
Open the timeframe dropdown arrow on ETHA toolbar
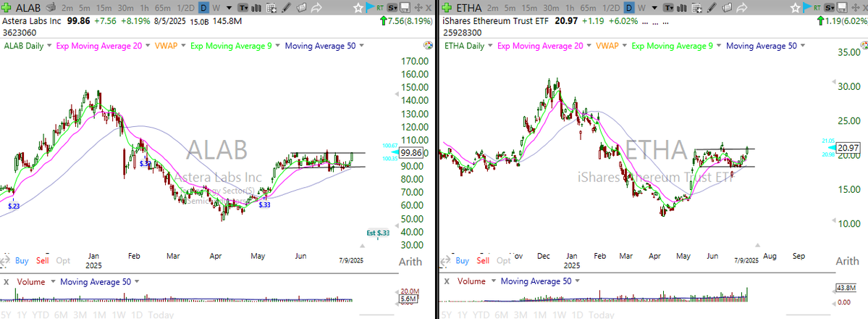(654, 8)
